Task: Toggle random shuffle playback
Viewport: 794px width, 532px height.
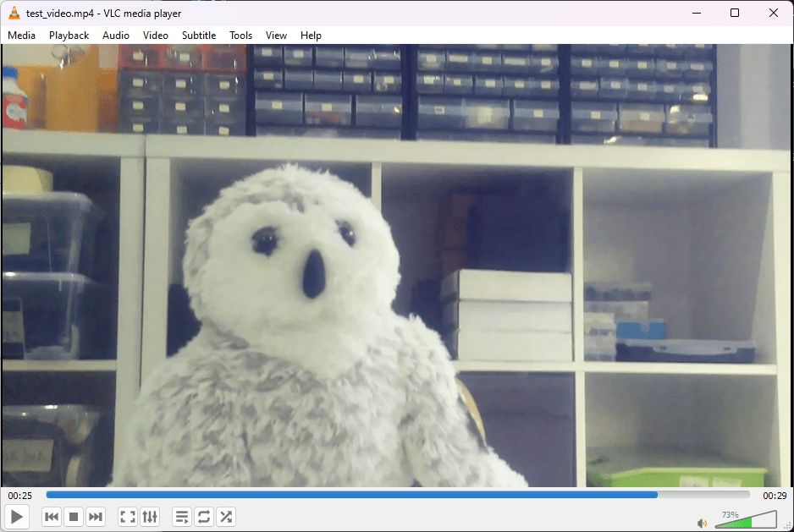Action: pos(226,517)
